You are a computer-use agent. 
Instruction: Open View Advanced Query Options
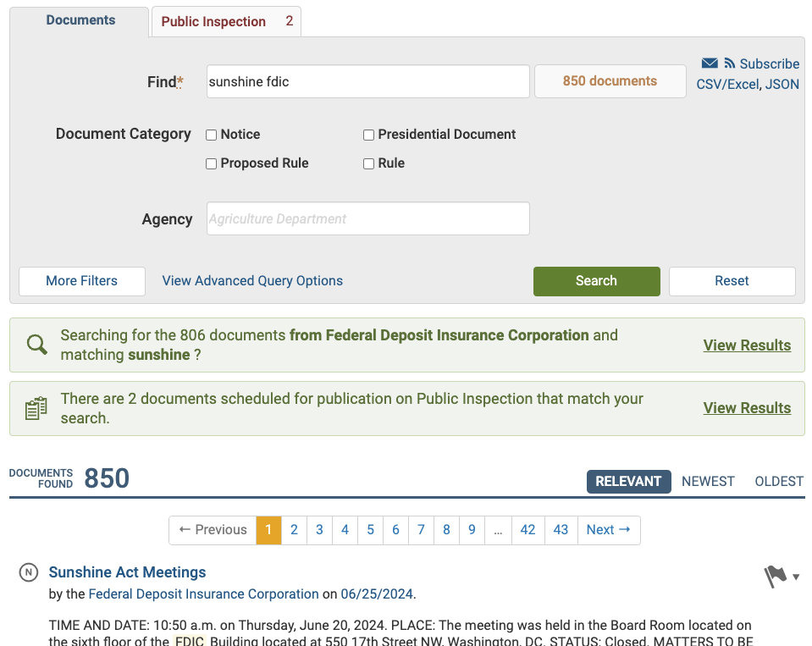[252, 280]
